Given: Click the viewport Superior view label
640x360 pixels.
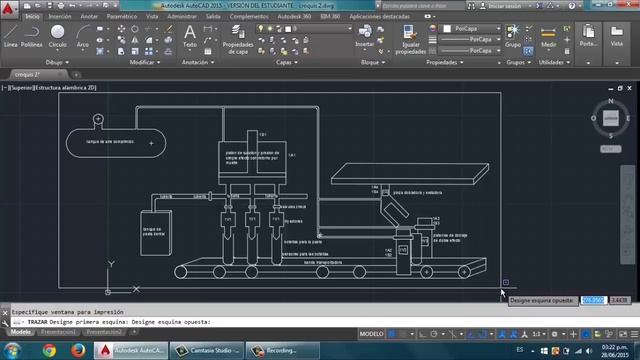Looking at the screenshot, I should click(23, 87).
